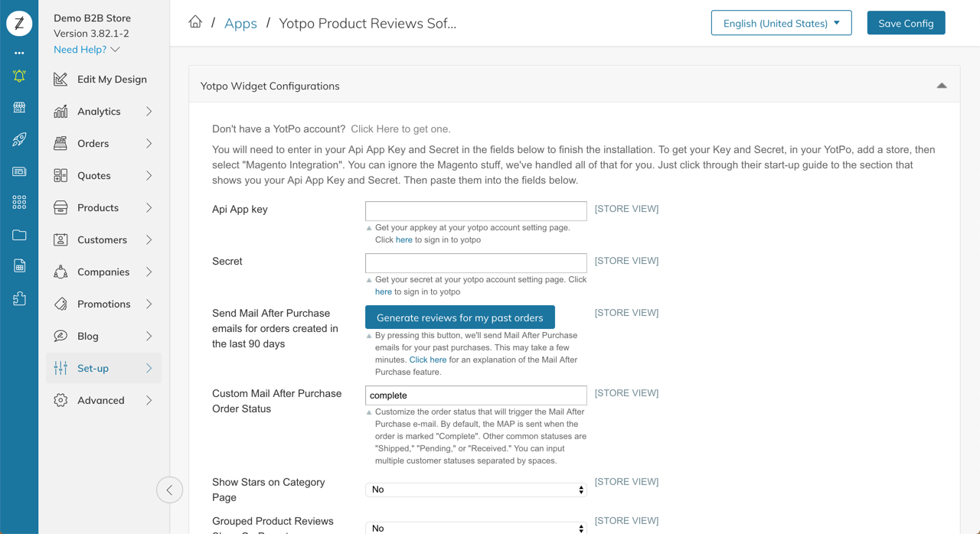Click the Products box icon
This screenshot has width=980, height=534.
60,207
